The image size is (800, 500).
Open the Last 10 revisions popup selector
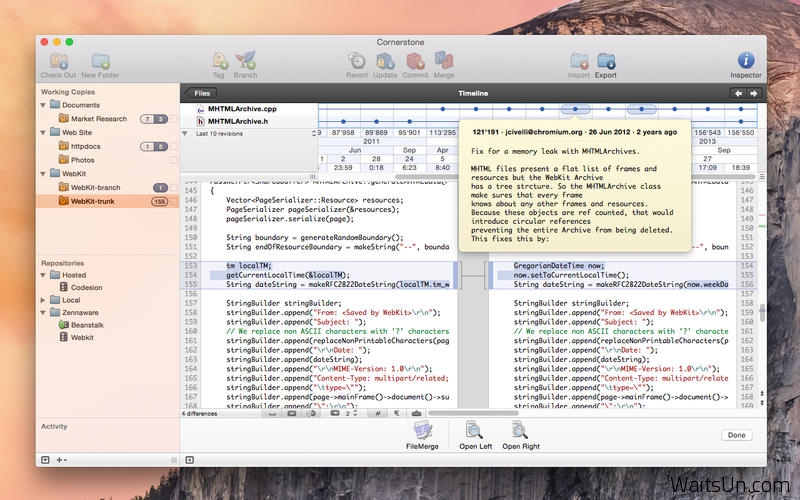(x=314, y=134)
